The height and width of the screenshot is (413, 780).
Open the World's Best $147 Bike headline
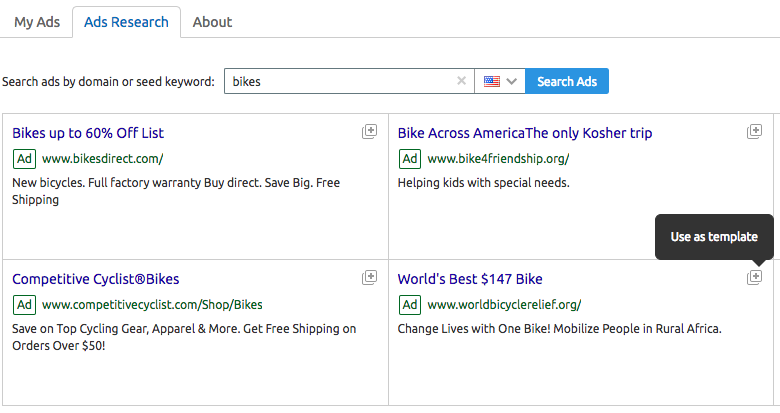pos(470,279)
